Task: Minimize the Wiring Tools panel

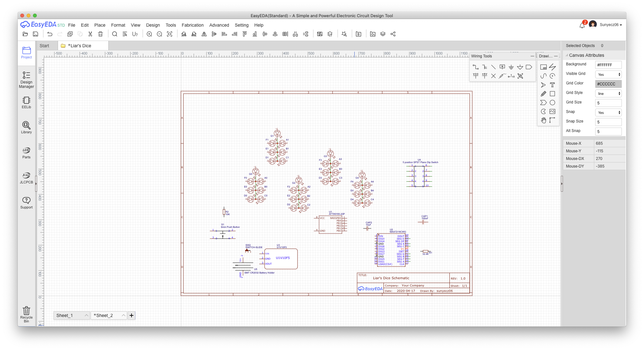Action: (x=532, y=56)
